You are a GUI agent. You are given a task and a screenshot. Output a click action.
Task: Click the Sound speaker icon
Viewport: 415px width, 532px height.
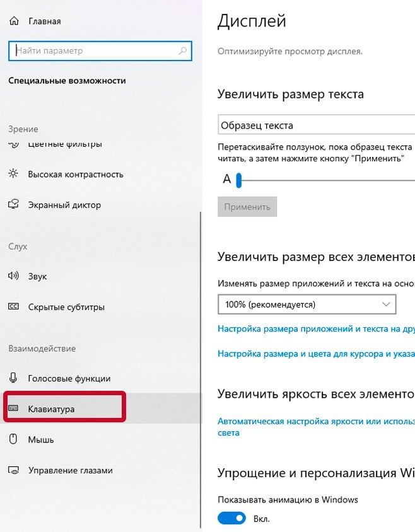coord(13,275)
